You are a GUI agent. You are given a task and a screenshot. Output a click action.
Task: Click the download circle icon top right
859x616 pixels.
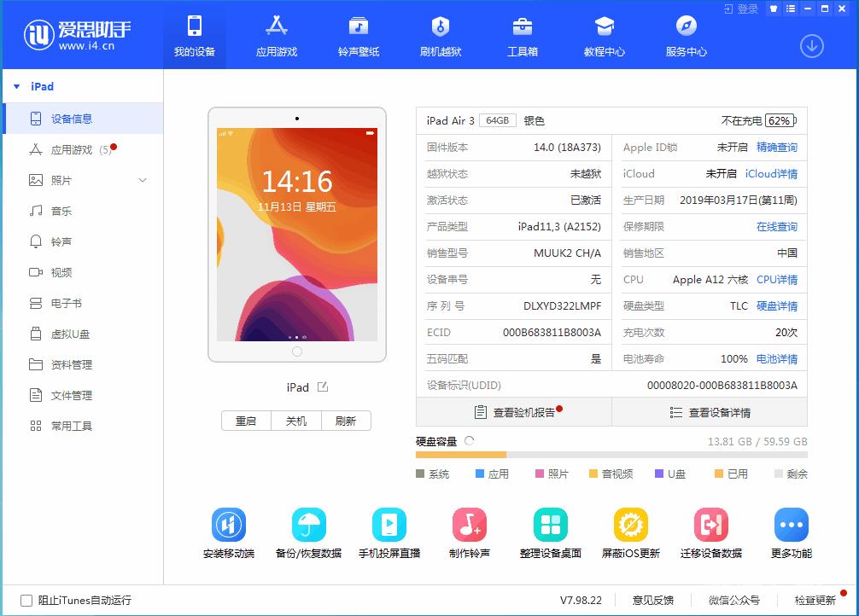click(x=810, y=47)
